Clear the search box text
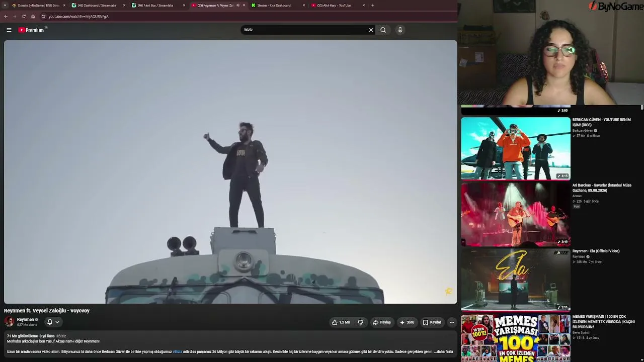This screenshot has width=644, height=362. click(x=371, y=30)
